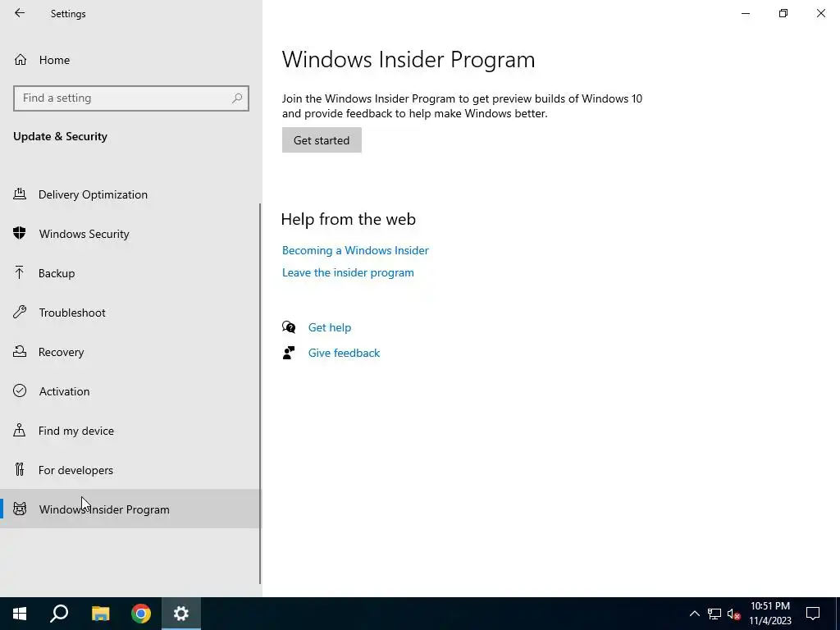This screenshot has height=630, width=840.
Task: Click the Show desktop strip
Action: 838,614
